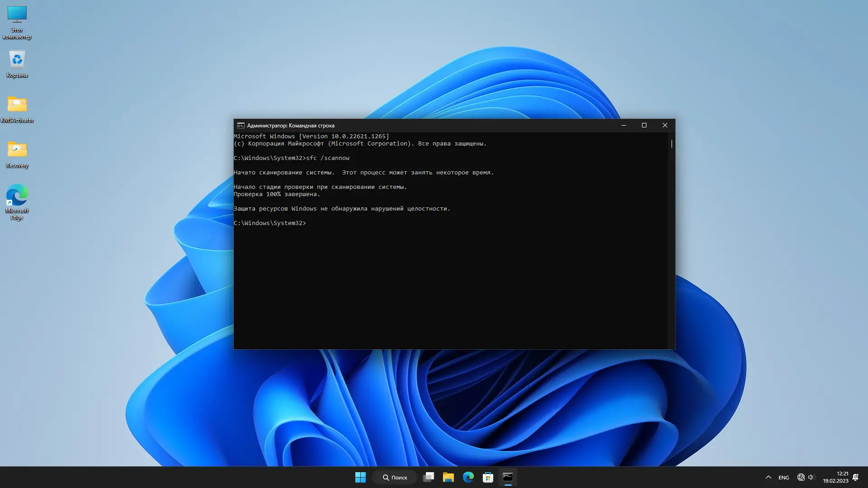Click the Command Prompt taskbar icon
The image size is (868, 488).
(508, 477)
